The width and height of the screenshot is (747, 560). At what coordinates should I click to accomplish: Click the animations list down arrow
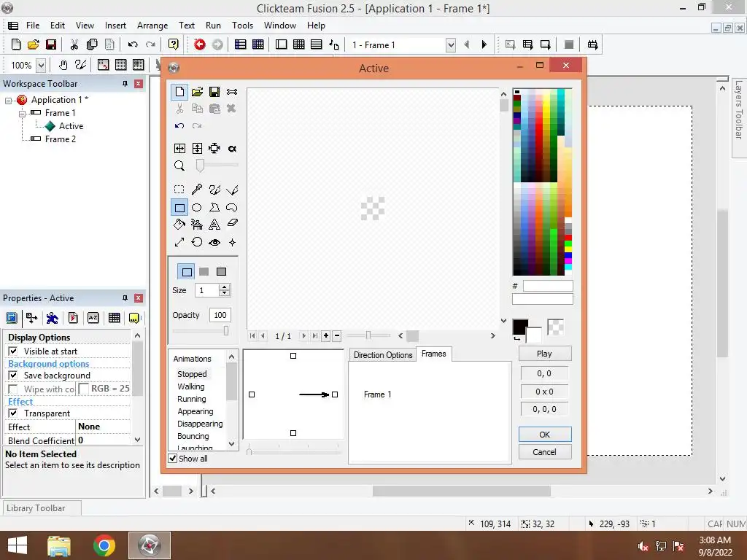tap(231, 444)
